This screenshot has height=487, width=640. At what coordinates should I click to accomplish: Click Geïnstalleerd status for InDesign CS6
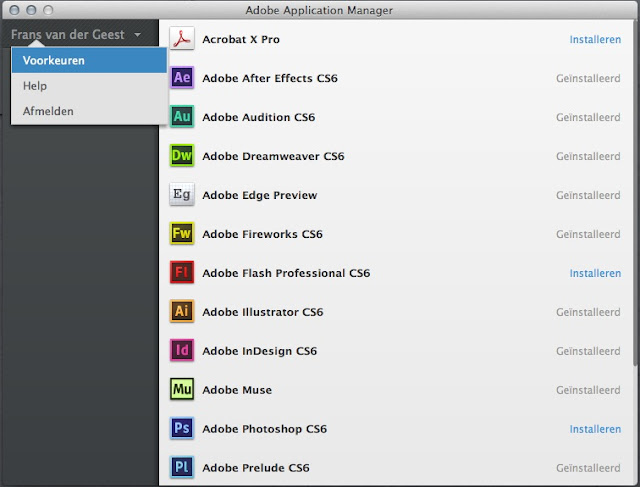click(x=588, y=351)
